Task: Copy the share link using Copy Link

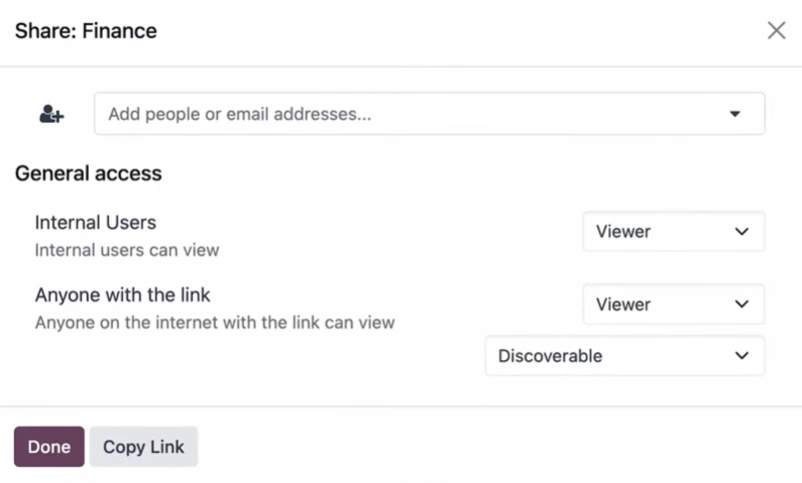Action: pos(144,447)
